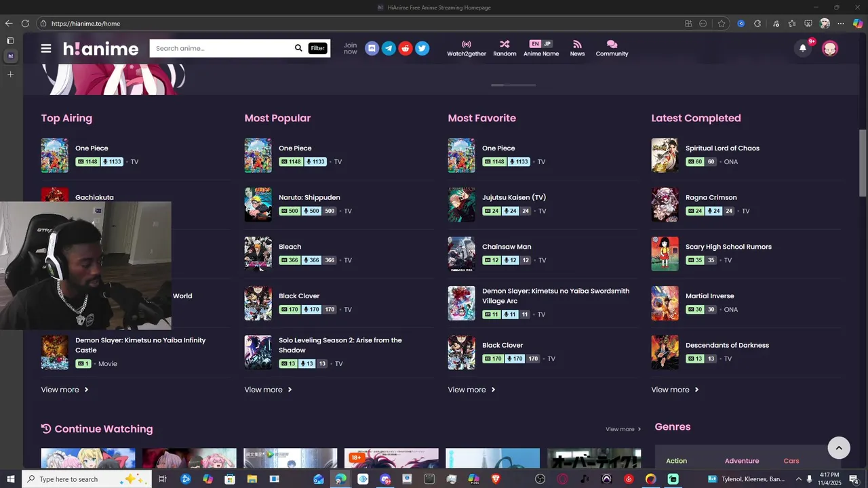Click the Solo Leveling Season 2 thumbnail
This screenshot has width=868, height=488.
(x=258, y=352)
